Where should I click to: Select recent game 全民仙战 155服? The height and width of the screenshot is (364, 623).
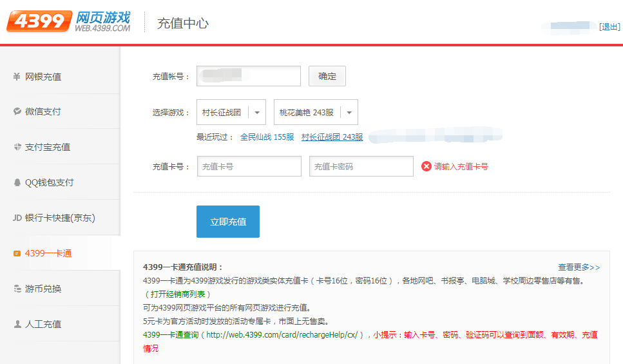coord(267,137)
